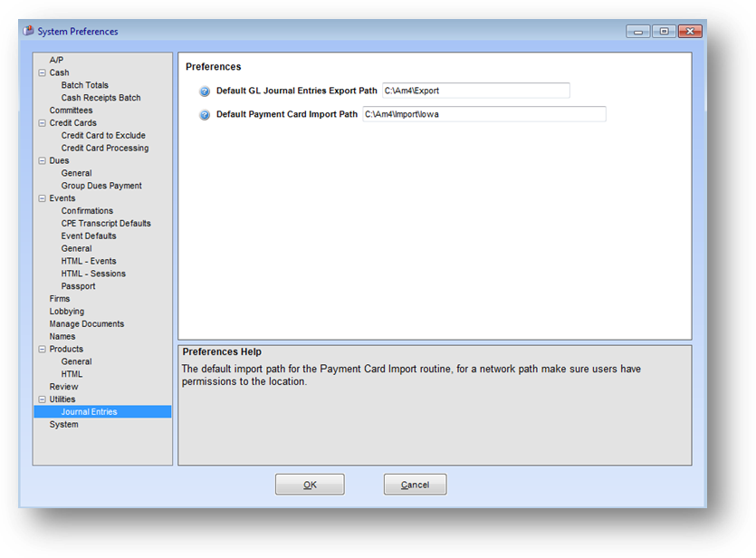Open CPE Transcript Defaults

click(106, 223)
